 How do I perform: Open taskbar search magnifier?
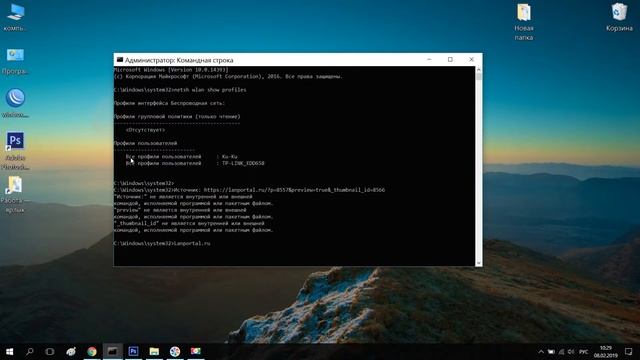(30, 351)
